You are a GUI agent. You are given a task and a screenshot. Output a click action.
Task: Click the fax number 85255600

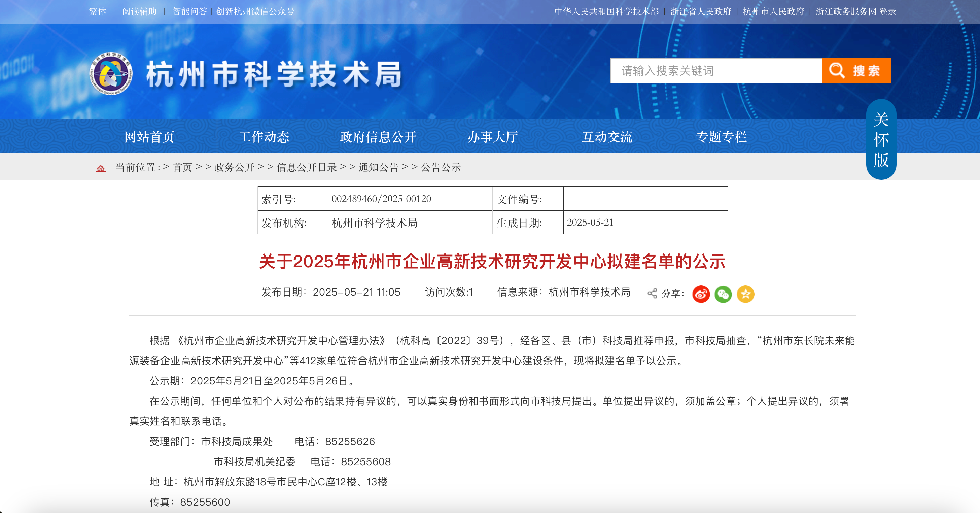[x=205, y=502]
